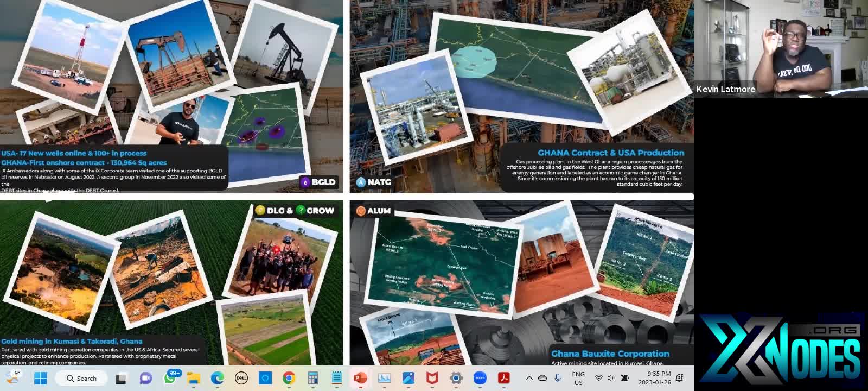Open the 9:35 PM clock and calendar

click(x=655, y=378)
